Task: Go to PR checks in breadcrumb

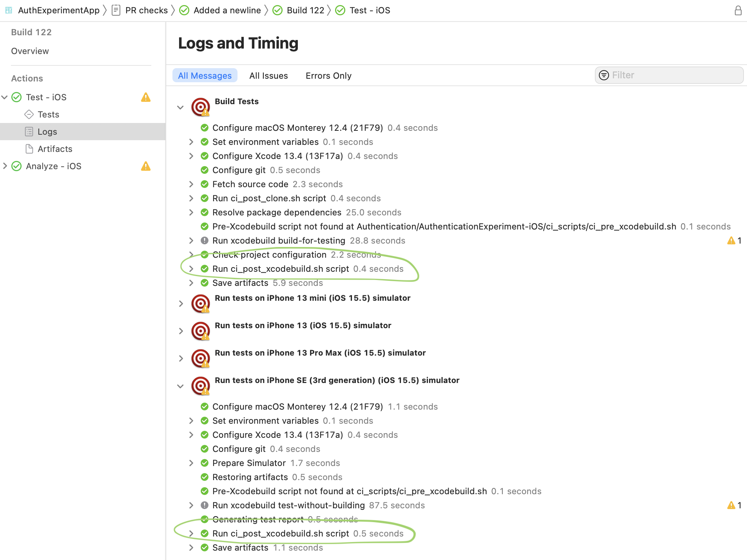Action: pos(147,11)
